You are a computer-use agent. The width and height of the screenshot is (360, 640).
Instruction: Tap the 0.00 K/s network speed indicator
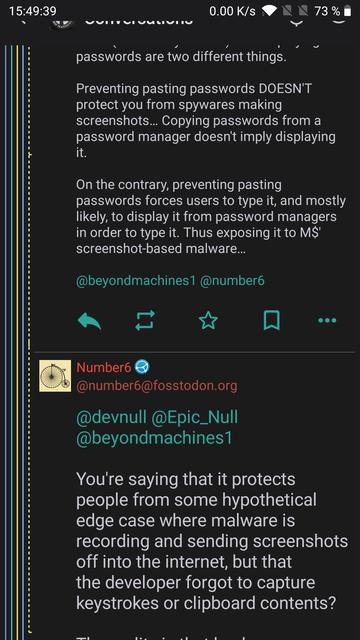coord(232,11)
